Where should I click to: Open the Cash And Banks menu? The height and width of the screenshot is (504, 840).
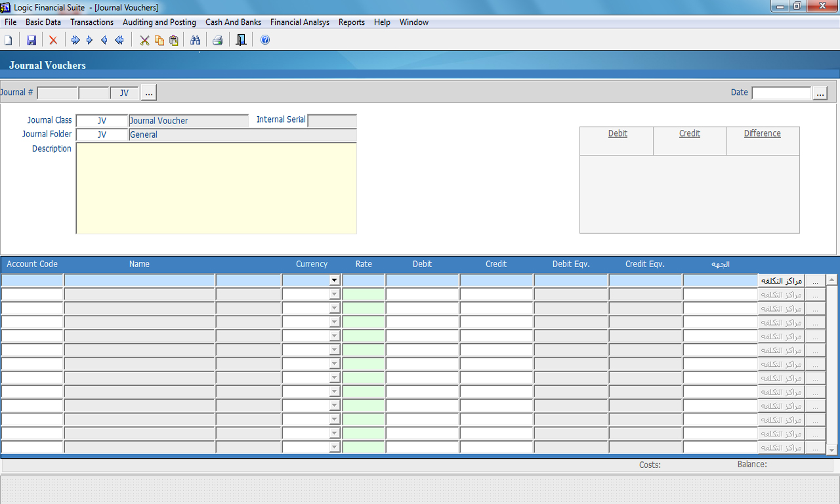tap(233, 22)
